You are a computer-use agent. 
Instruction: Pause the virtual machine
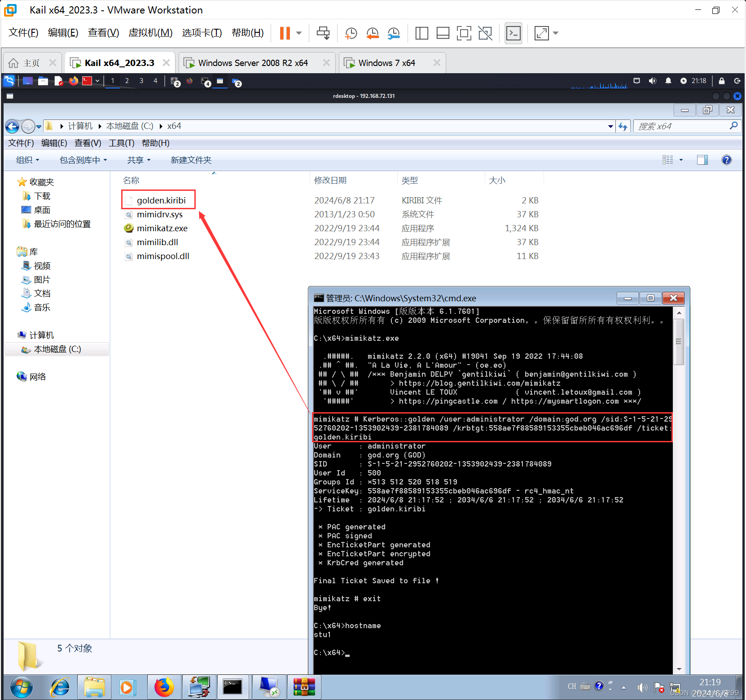coord(285,33)
